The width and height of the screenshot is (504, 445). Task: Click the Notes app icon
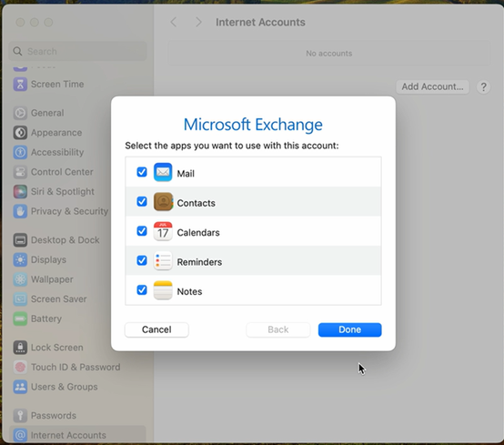[163, 290]
